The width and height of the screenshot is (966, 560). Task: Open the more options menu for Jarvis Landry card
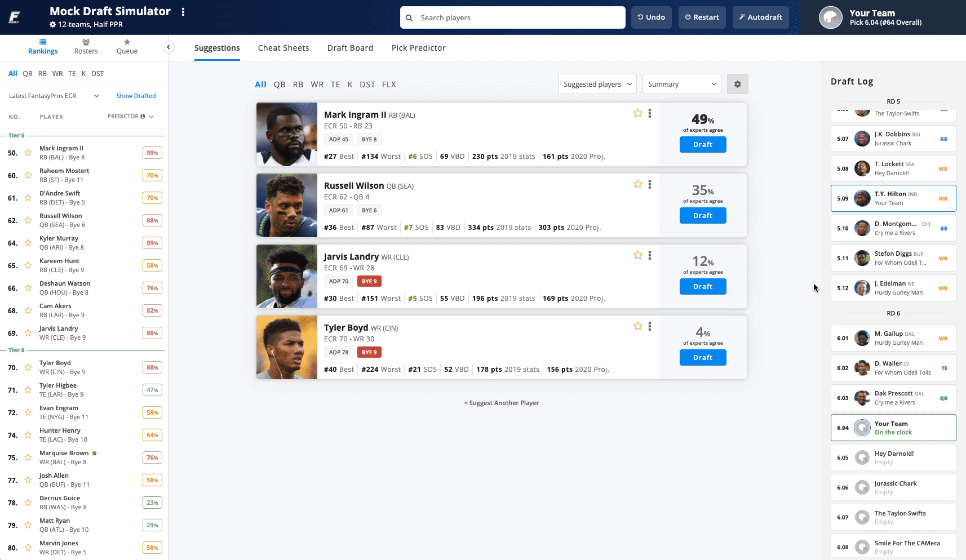point(650,255)
